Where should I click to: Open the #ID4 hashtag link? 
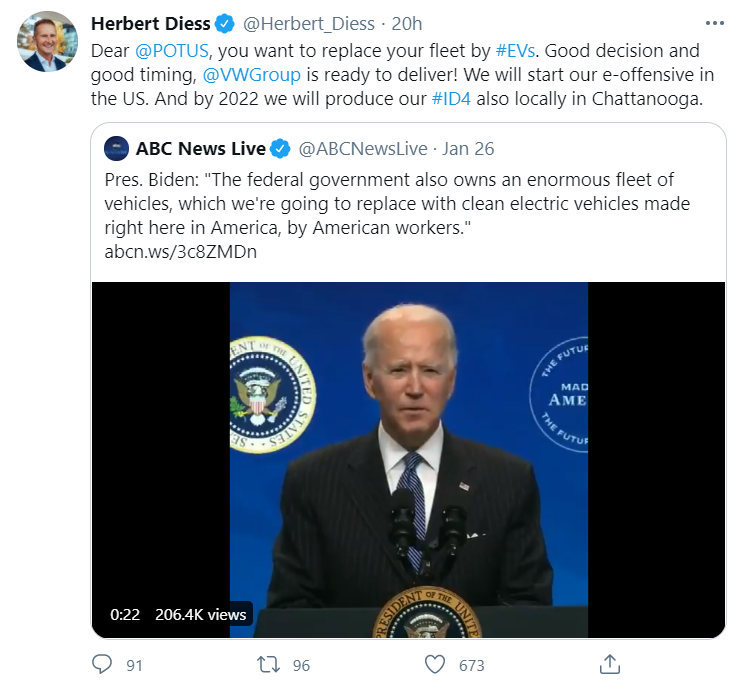(454, 98)
